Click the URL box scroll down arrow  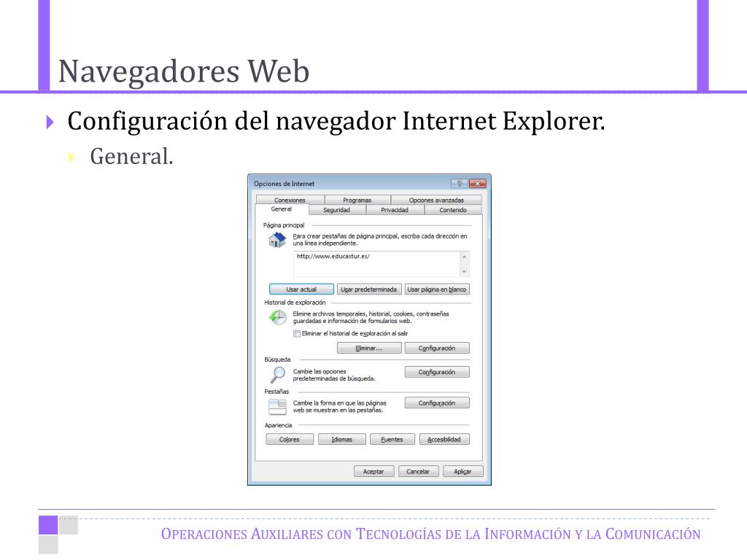[464, 272]
